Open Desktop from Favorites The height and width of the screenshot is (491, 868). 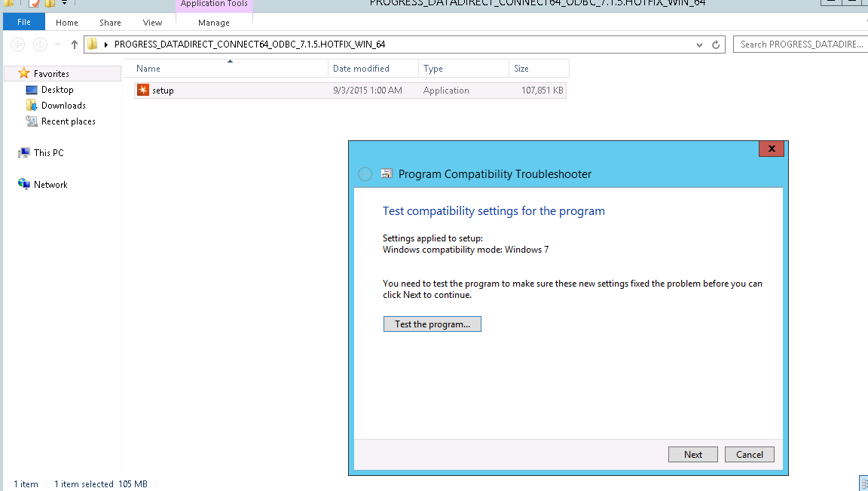coord(57,90)
